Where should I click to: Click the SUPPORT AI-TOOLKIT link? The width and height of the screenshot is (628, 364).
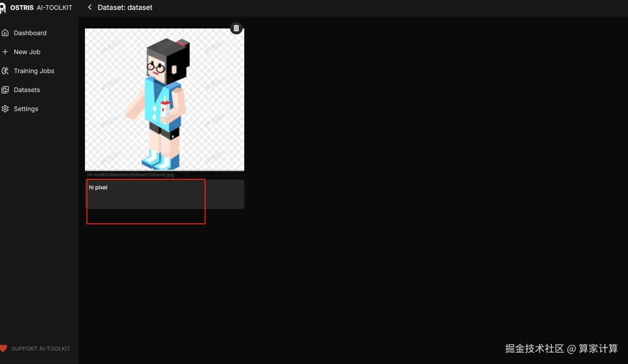tap(41, 349)
